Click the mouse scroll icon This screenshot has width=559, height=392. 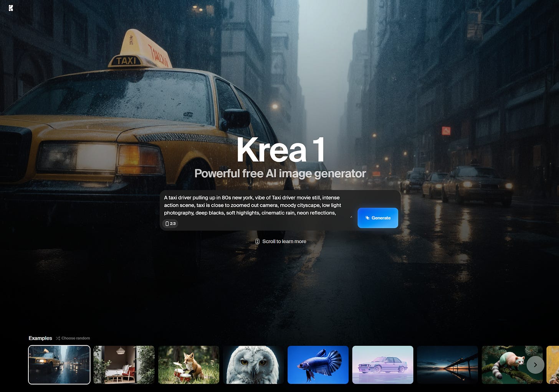(x=257, y=241)
